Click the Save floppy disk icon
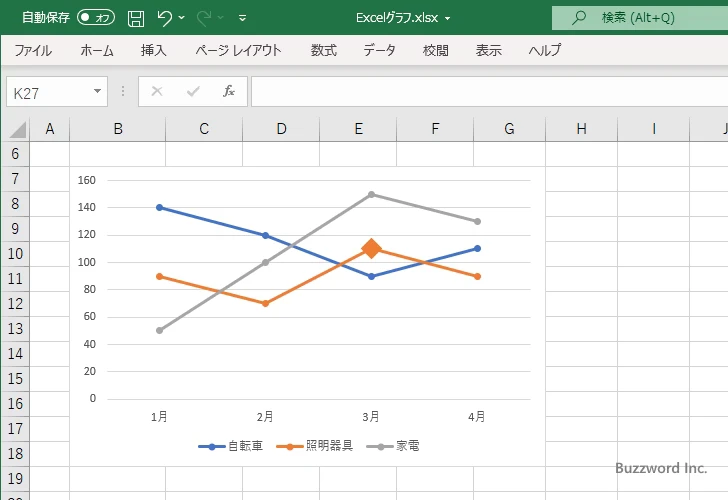The image size is (728, 500). pos(136,18)
